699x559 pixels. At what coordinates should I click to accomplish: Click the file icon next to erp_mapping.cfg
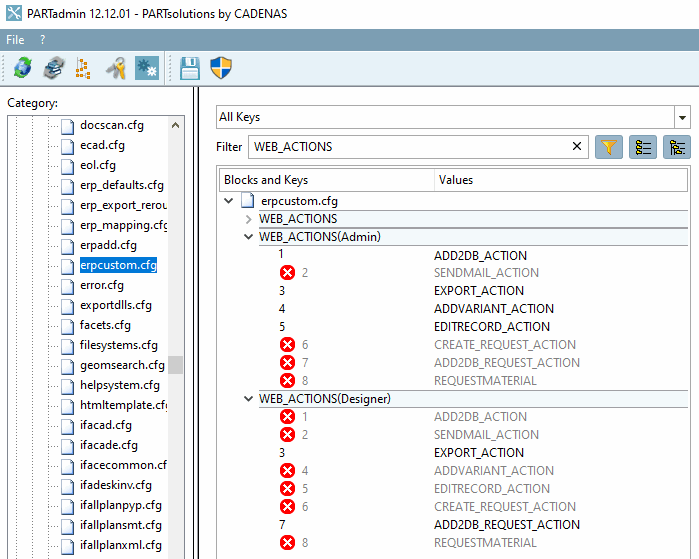point(67,226)
